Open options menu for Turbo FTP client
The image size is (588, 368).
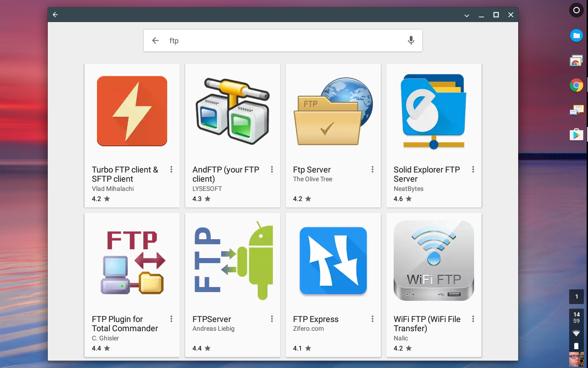click(171, 170)
